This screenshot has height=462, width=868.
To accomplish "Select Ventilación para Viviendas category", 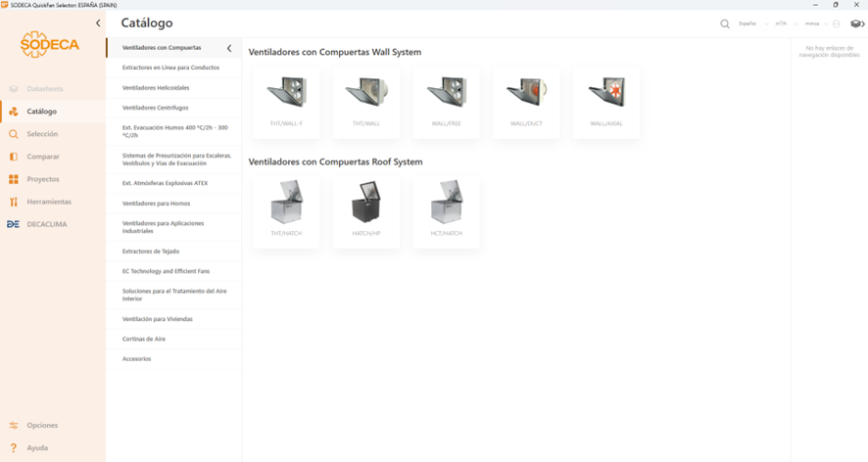I will 173,319.
